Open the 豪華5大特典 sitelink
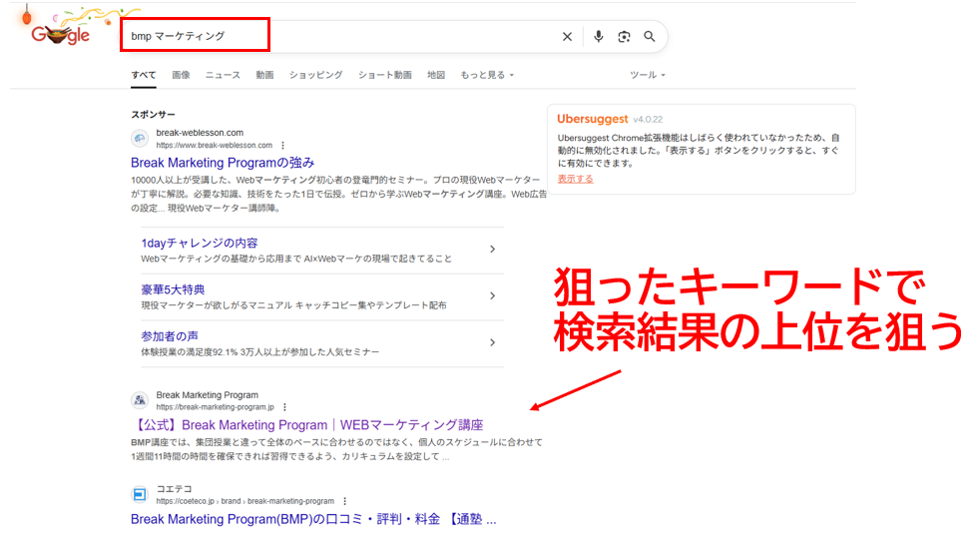 173,289
